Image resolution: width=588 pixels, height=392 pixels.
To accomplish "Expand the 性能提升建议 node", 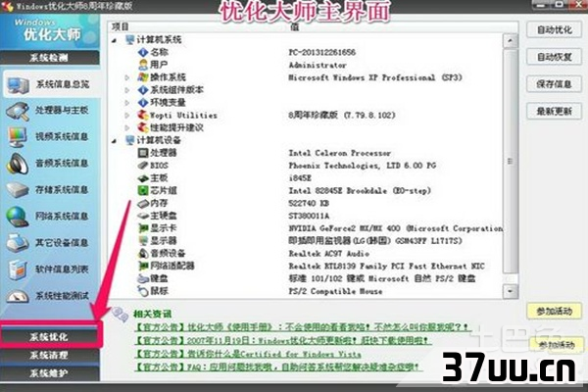I will pyautogui.click(x=126, y=128).
